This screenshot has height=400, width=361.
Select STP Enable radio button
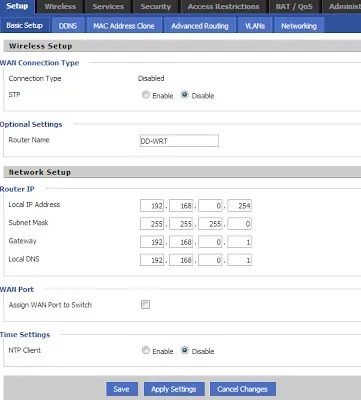point(146,95)
